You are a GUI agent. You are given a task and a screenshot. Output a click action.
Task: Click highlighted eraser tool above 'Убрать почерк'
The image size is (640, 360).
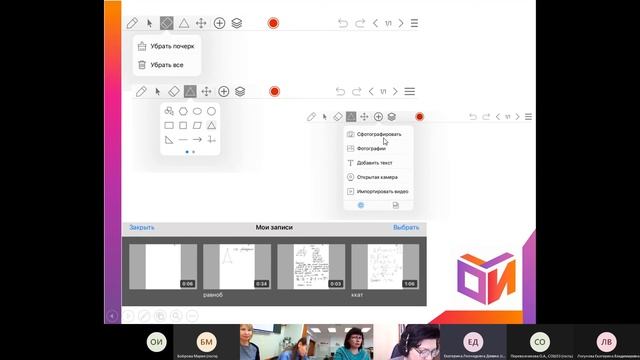pos(167,23)
